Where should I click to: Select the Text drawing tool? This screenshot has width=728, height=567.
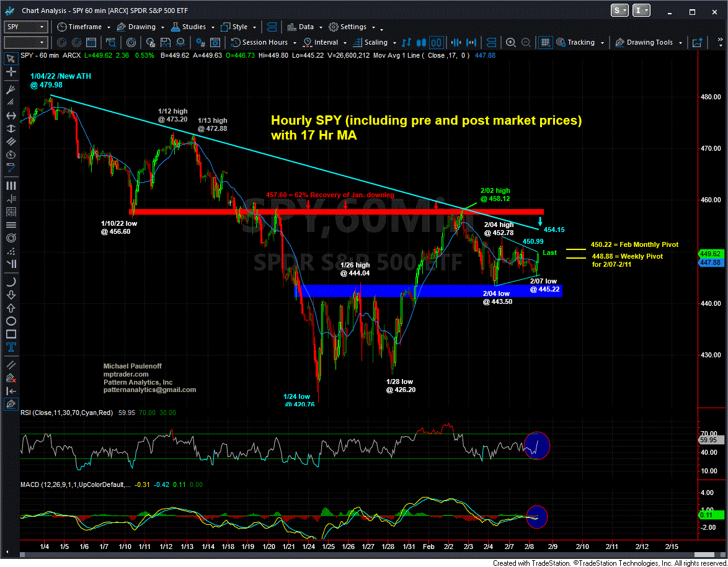(11, 347)
